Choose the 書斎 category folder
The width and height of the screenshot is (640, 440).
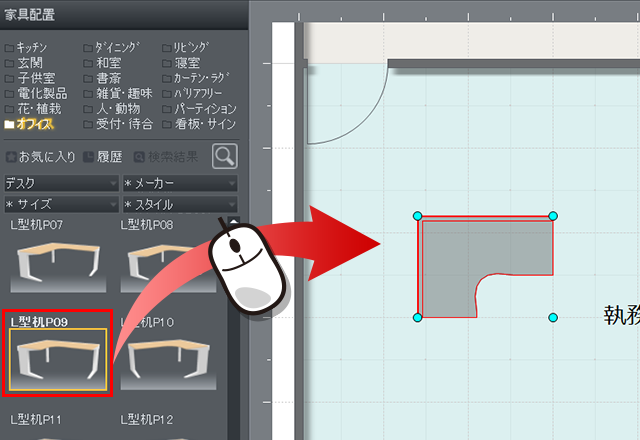[x=108, y=78]
